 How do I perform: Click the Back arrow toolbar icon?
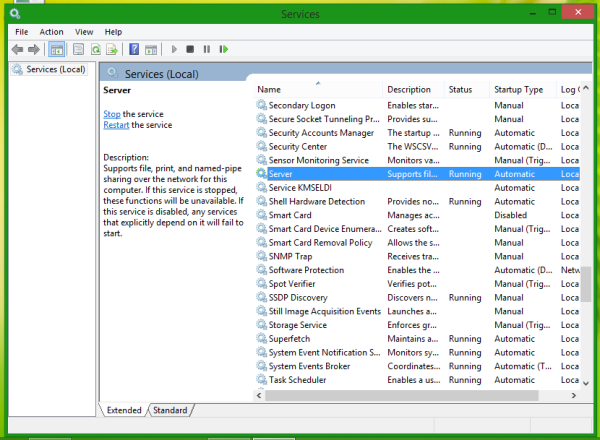(18, 49)
